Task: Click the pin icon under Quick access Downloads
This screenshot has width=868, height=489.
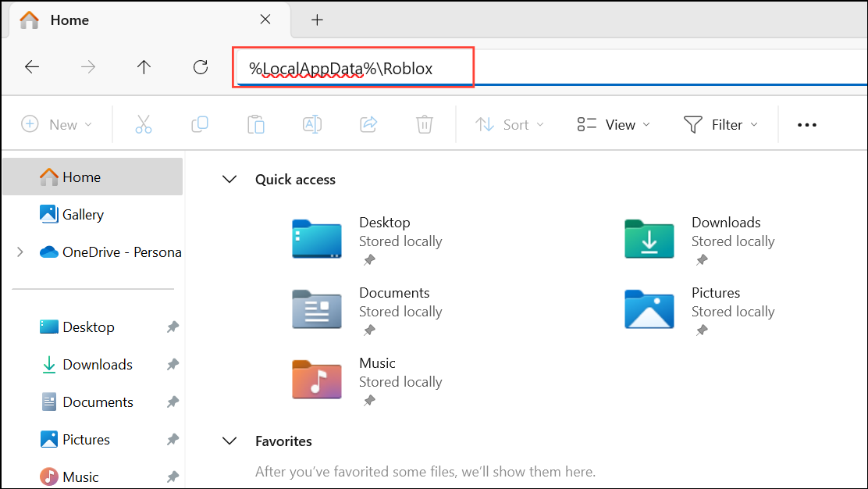Action: 702,259
